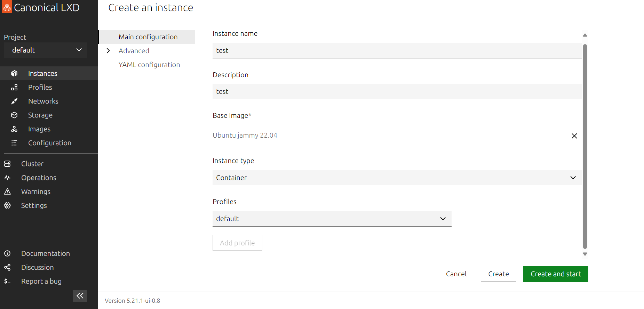Focus the Instance name input field
Viewport: 644px width, 309px height.
pos(397,50)
